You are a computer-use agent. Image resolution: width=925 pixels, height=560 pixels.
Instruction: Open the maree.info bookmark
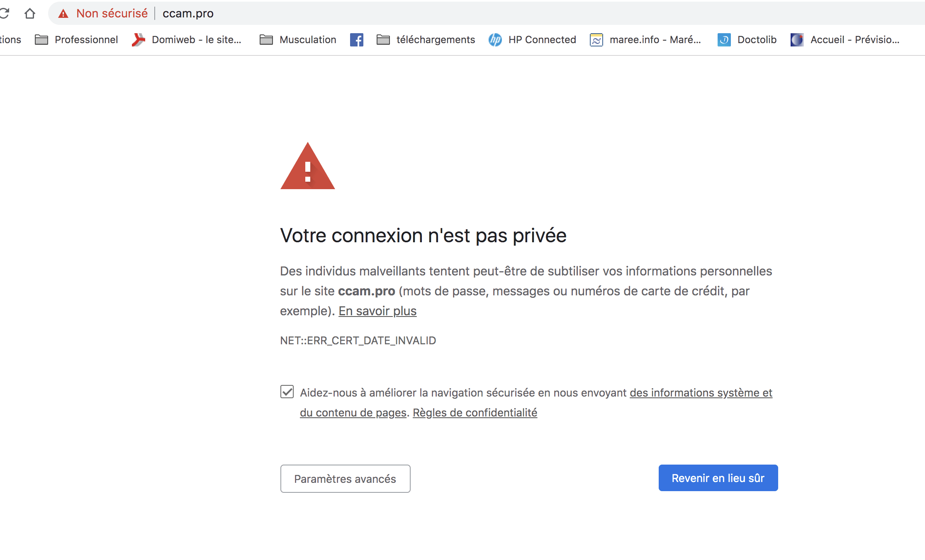(x=645, y=40)
